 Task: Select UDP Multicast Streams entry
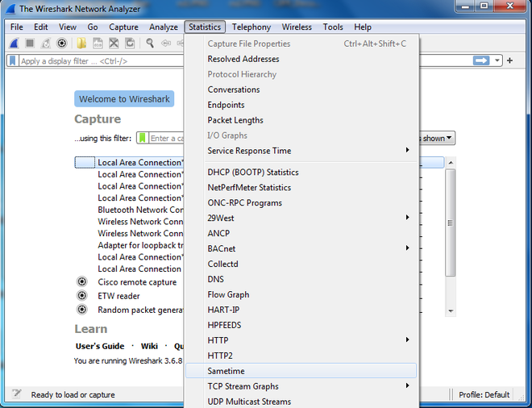301,402
